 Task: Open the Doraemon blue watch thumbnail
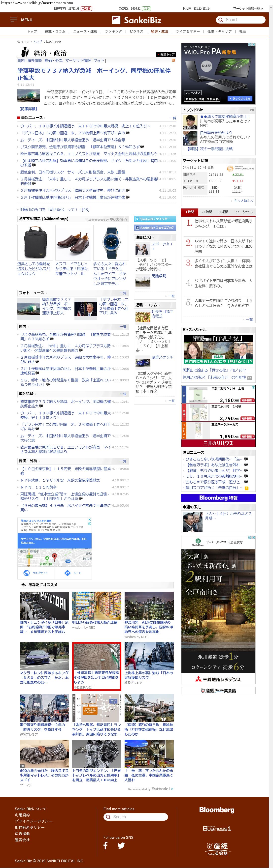coord(111,243)
